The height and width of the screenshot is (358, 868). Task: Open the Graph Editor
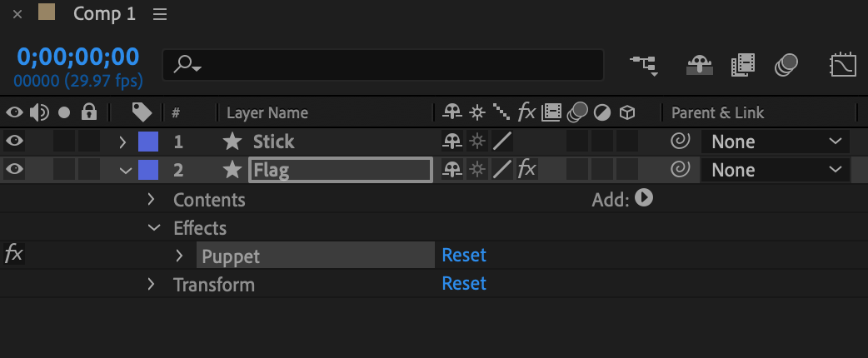pyautogui.click(x=844, y=64)
